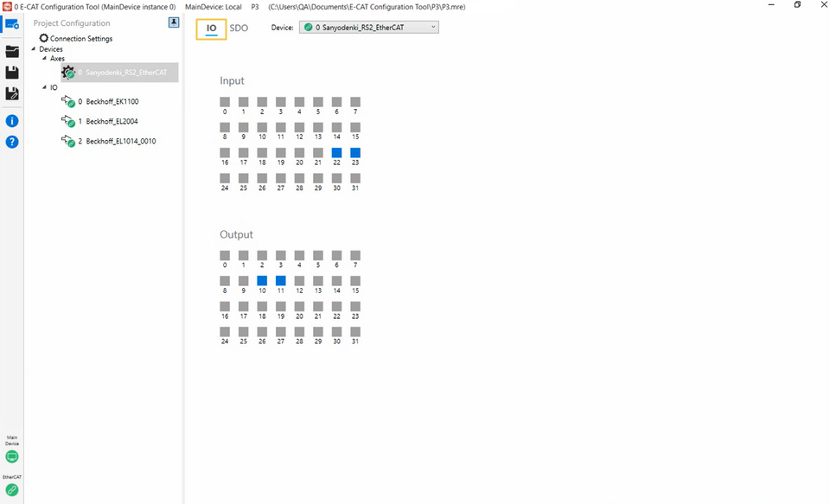Open the blue question mark help icon
This screenshot has width=830, height=504.
coord(12,142)
